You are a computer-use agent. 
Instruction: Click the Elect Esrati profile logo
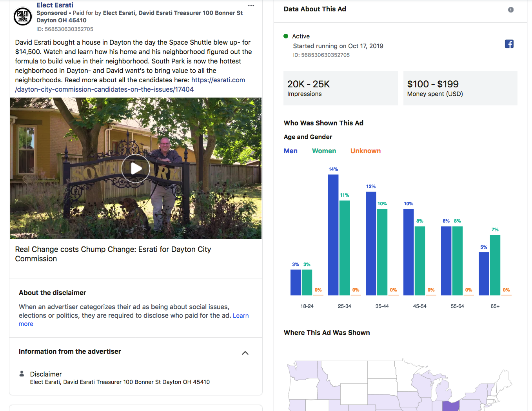[x=23, y=16]
